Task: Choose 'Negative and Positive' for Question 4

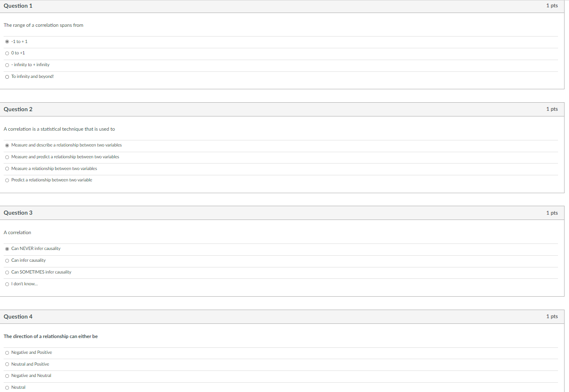Action: [x=7, y=353]
